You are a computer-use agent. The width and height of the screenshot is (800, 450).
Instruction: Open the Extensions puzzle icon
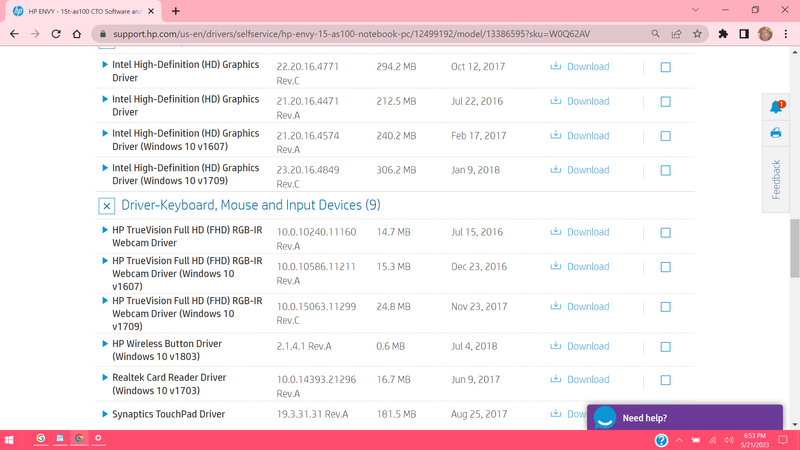click(723, 34)
